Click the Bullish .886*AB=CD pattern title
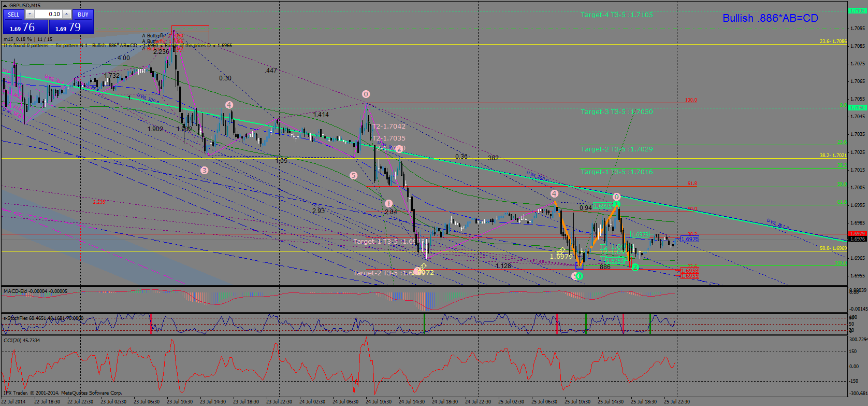 tap(770, 18)
